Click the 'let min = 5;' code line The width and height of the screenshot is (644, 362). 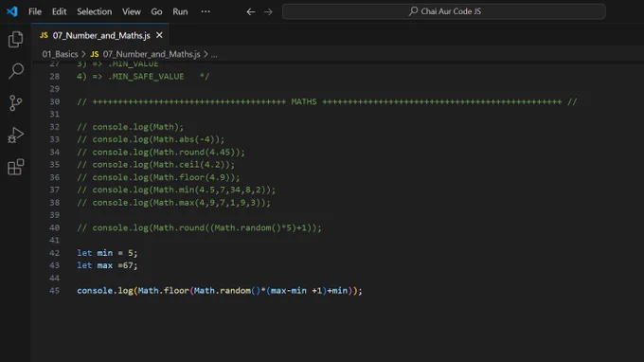[x=107, y=253]
